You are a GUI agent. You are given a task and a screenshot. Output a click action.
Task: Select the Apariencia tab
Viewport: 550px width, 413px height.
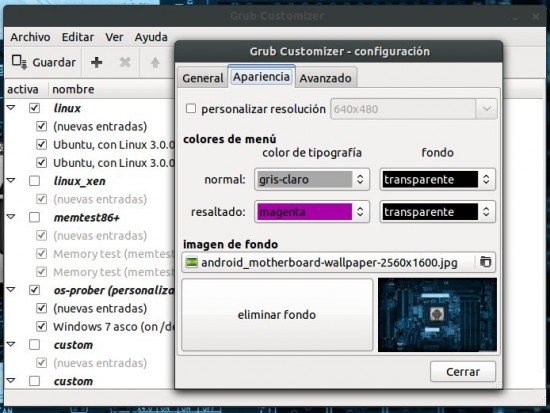261,76
